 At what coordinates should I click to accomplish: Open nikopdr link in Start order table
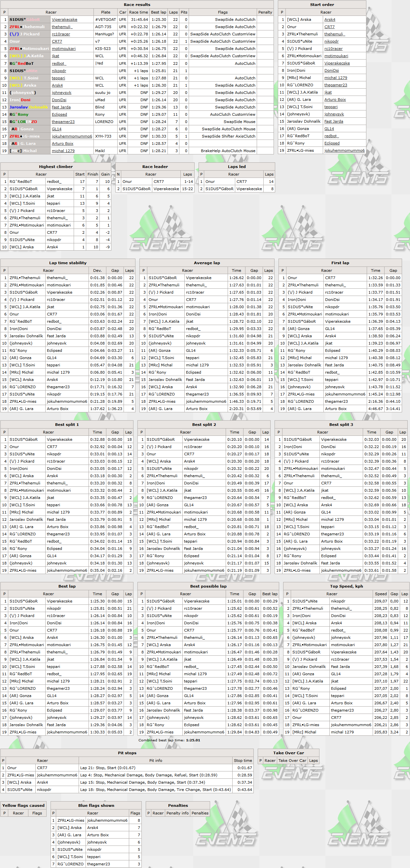tap(332, 41)
